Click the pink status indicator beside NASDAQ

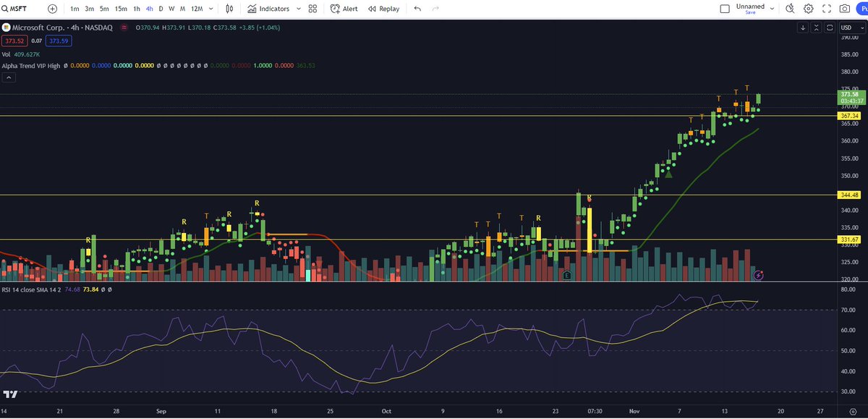124,27
